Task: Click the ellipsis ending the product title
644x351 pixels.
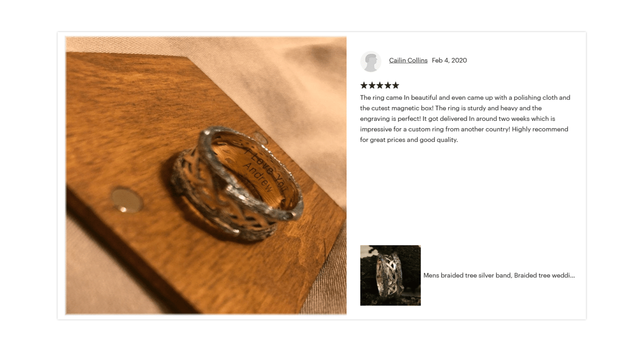Action: [572, 276]
